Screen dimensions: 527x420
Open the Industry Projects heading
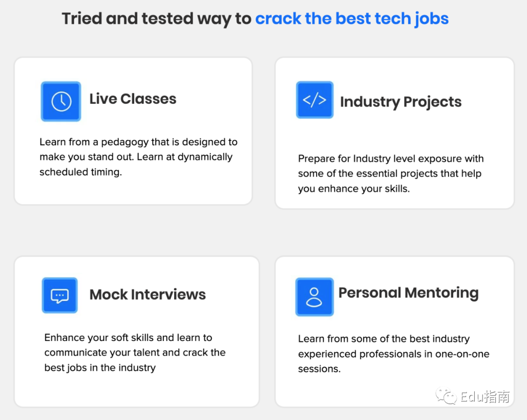(401, 102)
